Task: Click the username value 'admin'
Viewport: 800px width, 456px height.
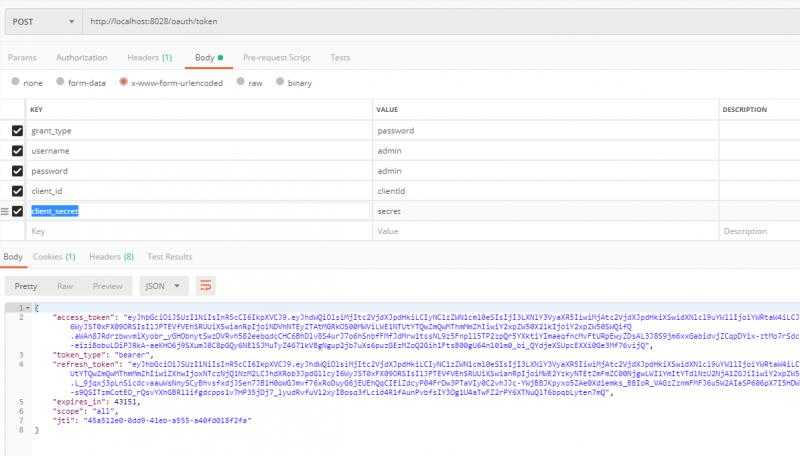Action: pos(389,151)
